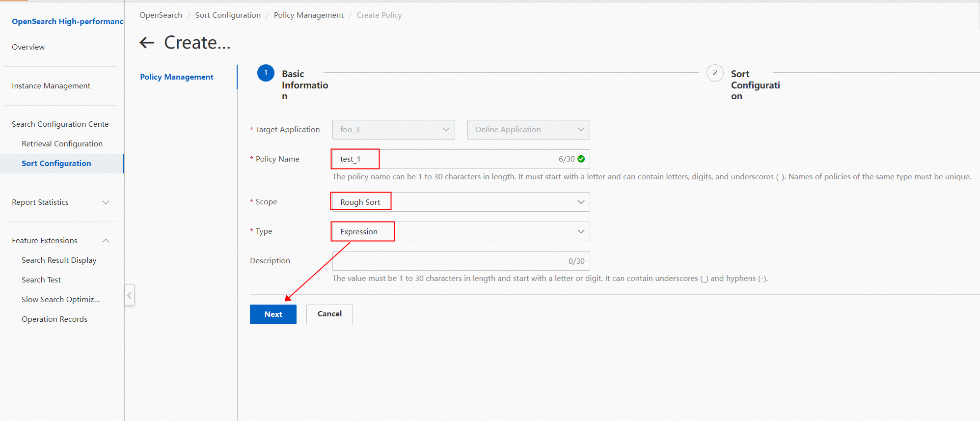This screenshot has height=421, width=980.
Task: Click the Basic Information step label
Action: pos(305,85)
